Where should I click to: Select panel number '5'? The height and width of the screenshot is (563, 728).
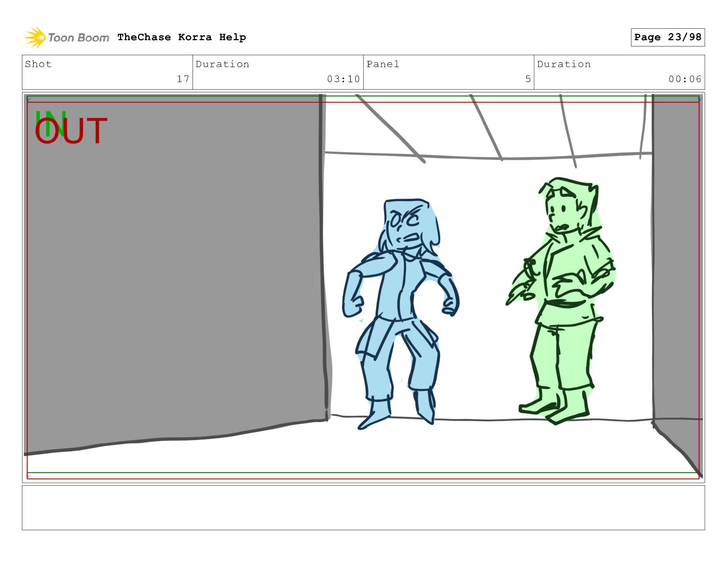[528, 79]
